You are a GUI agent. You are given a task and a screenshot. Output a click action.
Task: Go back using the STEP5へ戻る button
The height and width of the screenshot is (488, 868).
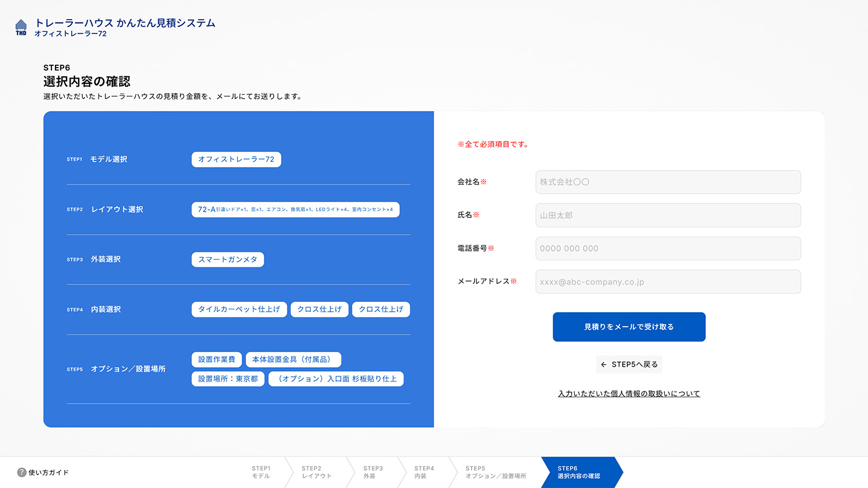pyautogui.click(x=629, y=364)
